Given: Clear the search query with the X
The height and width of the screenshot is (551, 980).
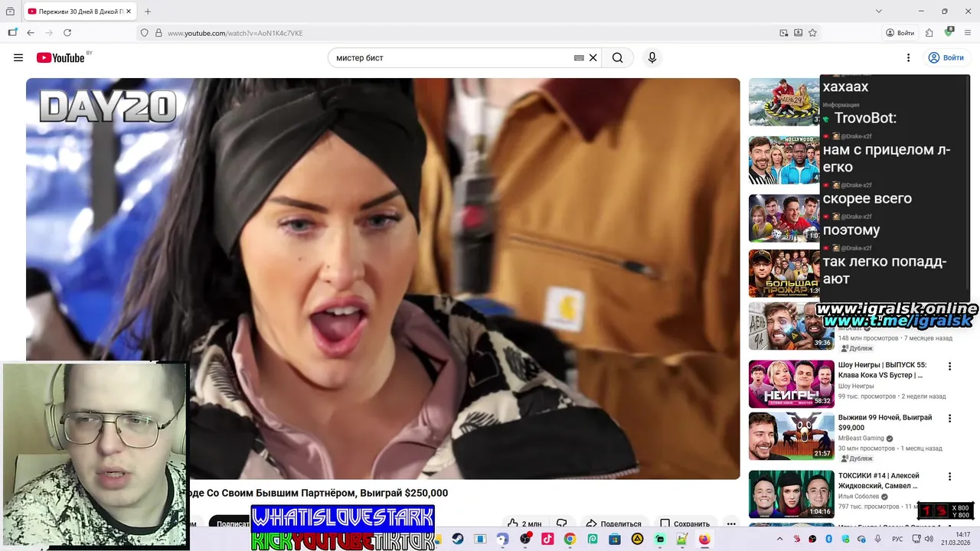Looking at the screenshot, I should click(593, 57).
